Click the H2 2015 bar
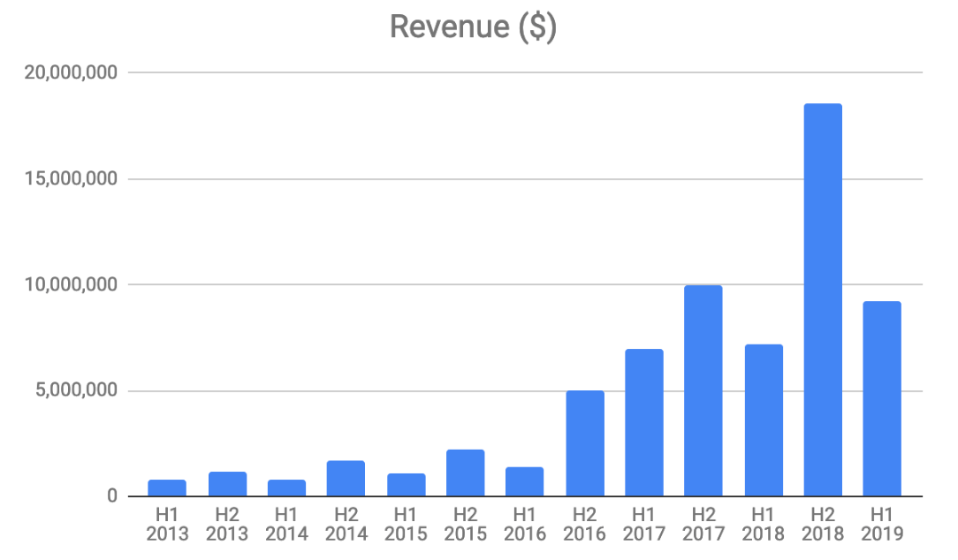This screenshot has width=958, height=560. click(465, 473)
